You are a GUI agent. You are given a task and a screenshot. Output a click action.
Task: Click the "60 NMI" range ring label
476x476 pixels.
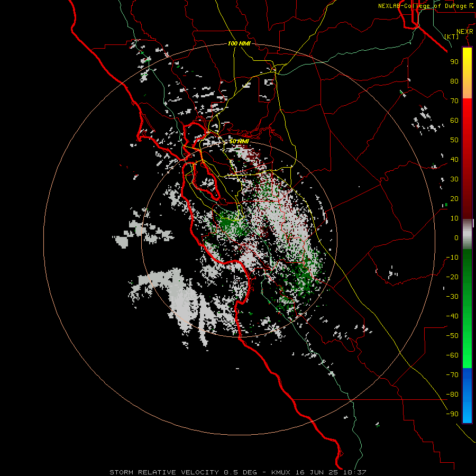point(239,141)
